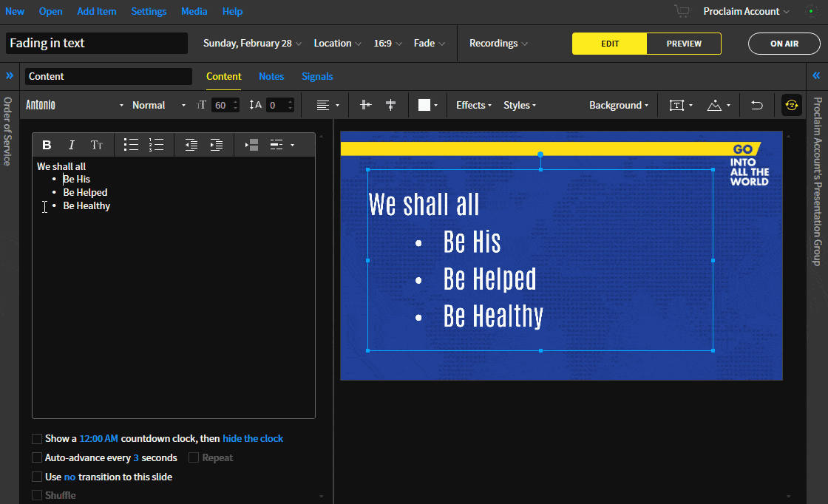
Task: Increase the indent of selected text
Action: (x=216, y=144)
